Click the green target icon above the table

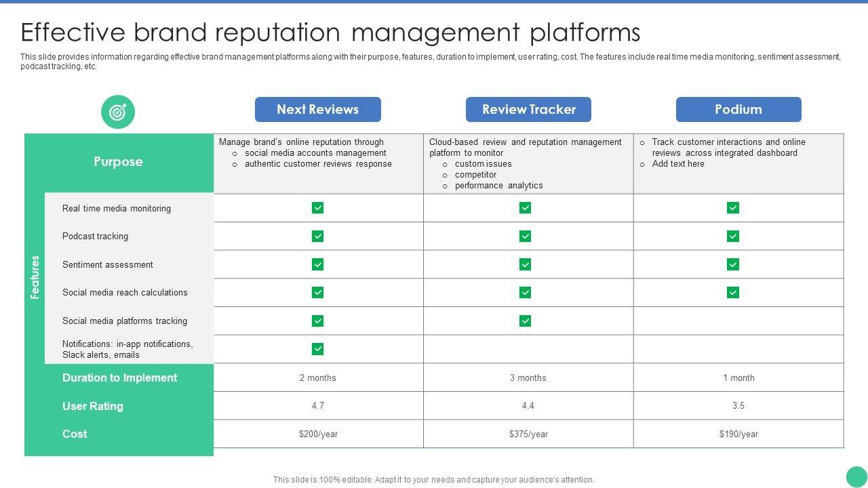tap(118, 112)
